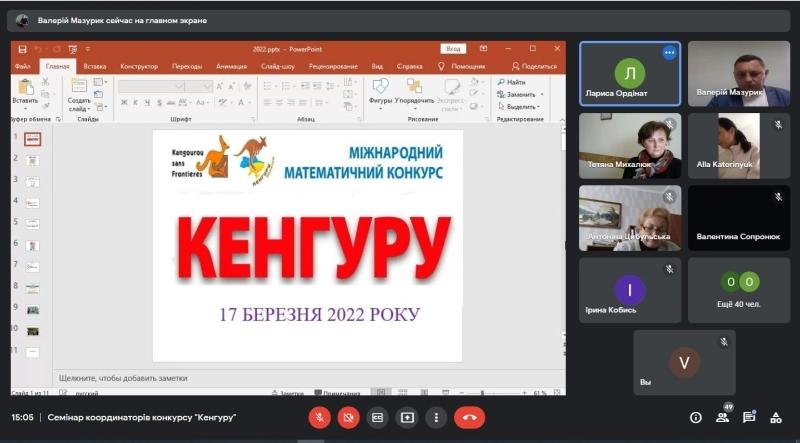
Task: Open the meeting details info icon
Action: pos(696,417)
